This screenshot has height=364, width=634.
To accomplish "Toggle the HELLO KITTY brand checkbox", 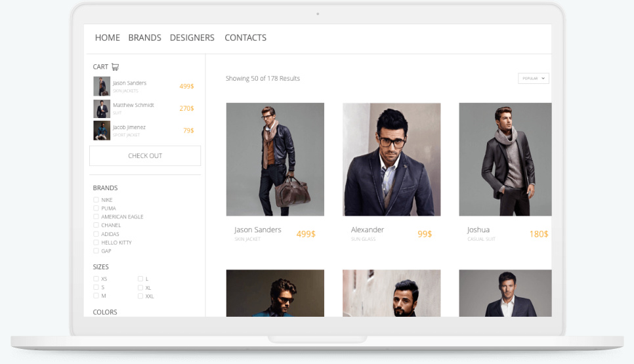I will pyautogui.click(x=96, y=243).
